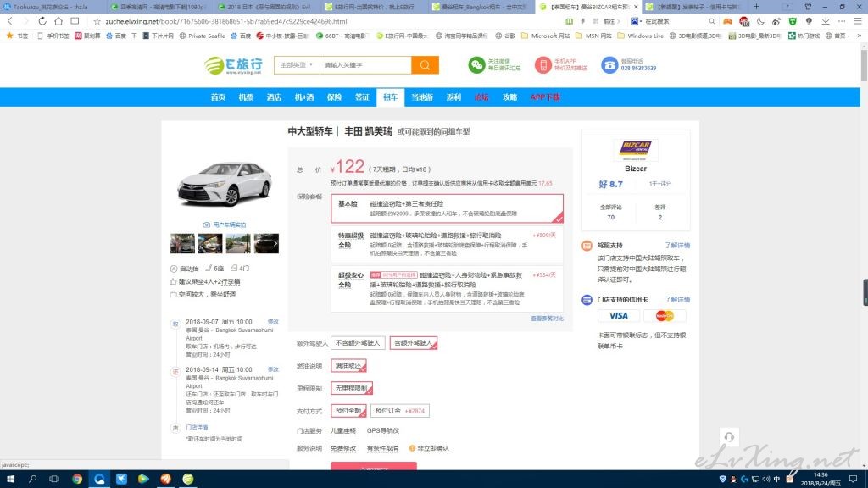Screen dimensions: 868x488
Task: Open Windows taskbar search
Action: [33, 479]
